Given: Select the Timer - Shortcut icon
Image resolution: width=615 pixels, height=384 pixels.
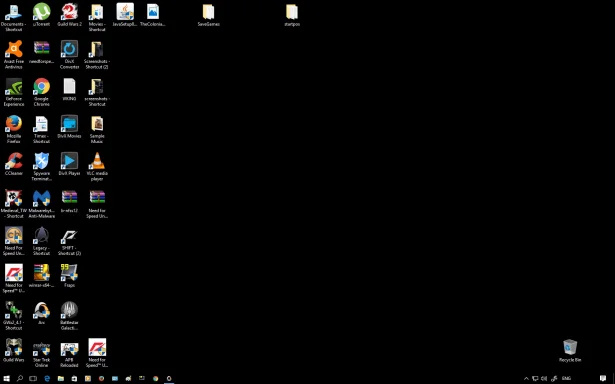Looking at the screenshot, I should tap(42, 129).
